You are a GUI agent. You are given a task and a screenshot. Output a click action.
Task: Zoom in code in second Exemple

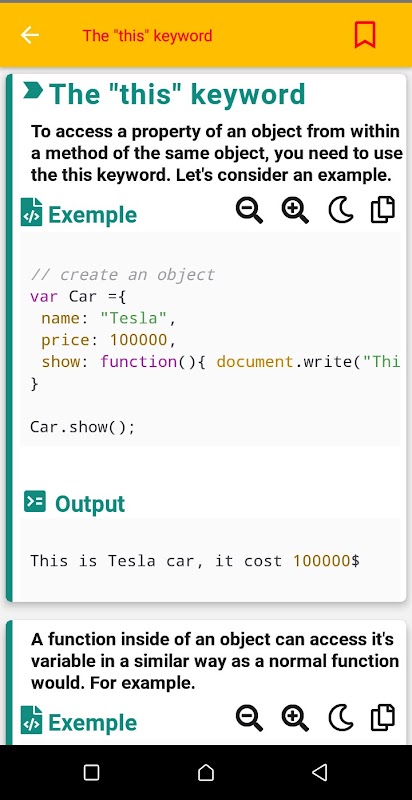295,718
